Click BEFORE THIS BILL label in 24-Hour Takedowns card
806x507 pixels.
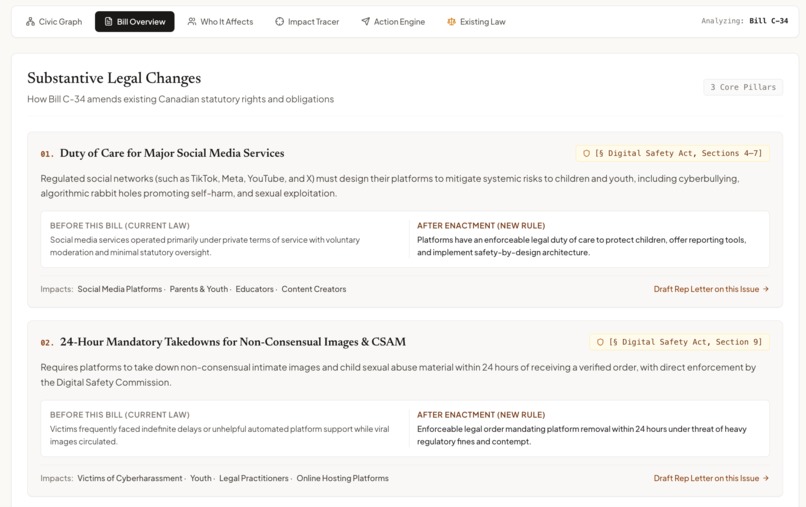click(x=120, y=414)
